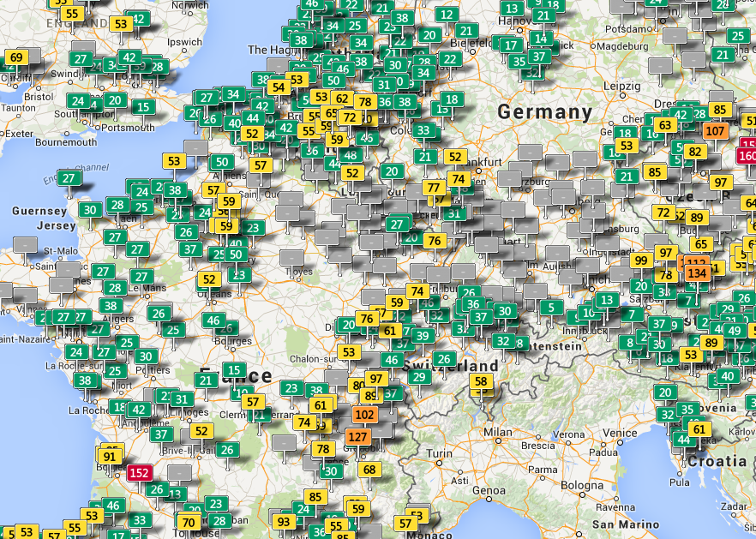Viewport: 756px width, 539px height.
Task: Click the red 152 marker near Bordeaux
Action: [x=140, y=473]
